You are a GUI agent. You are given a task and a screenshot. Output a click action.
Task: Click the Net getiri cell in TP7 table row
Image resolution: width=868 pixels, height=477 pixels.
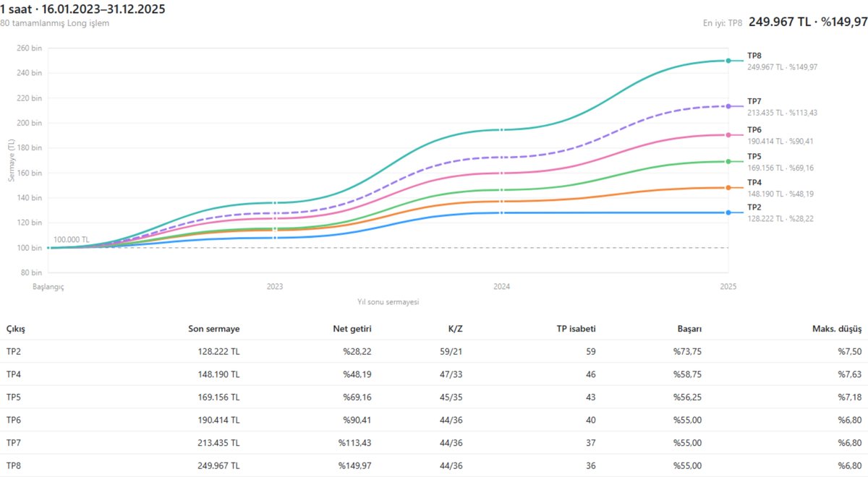pos(354,443)
